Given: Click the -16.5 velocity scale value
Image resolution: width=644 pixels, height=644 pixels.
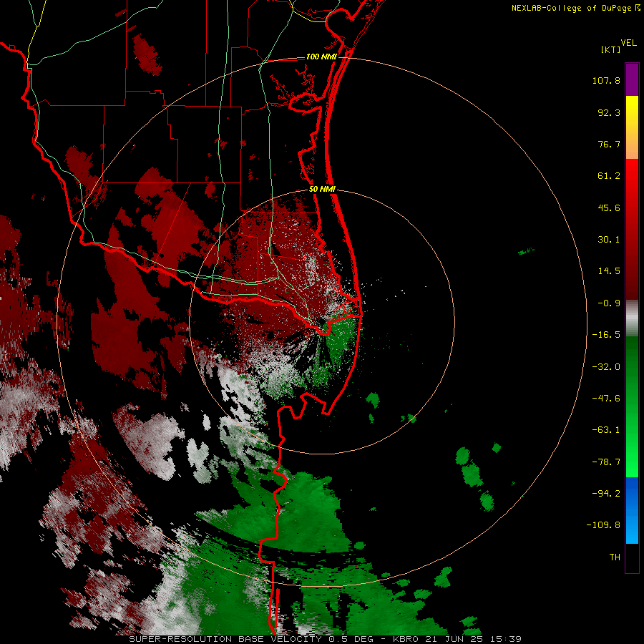Looking at the screenshot, I should click(606, 335).
